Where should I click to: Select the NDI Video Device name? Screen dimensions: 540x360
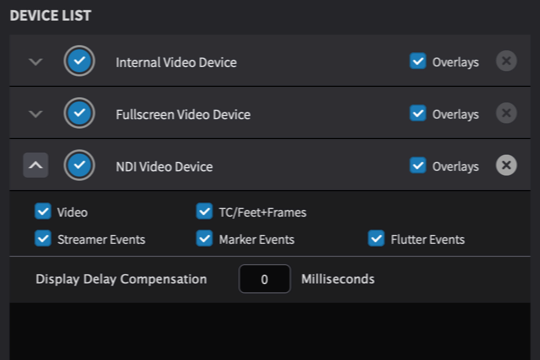[x=164, y=167]
